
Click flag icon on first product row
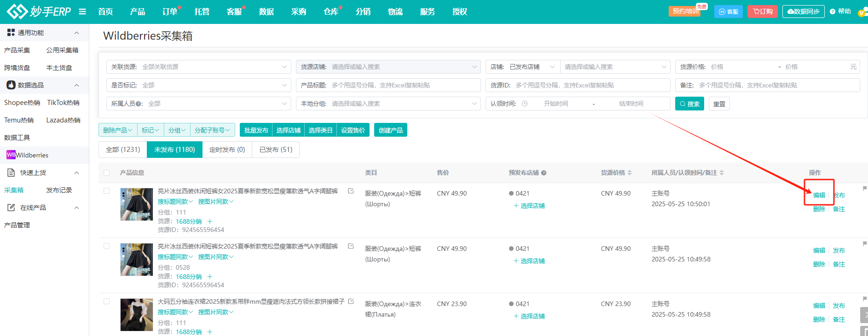[x=865, y=188]
